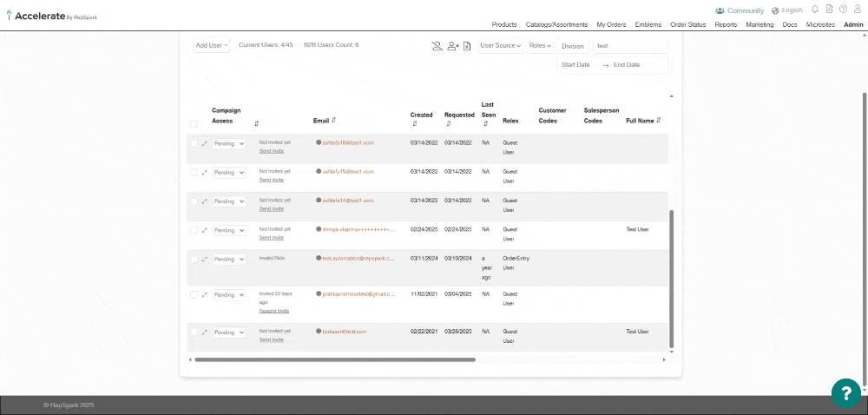
Task: Click the horizontal scrollbar under the table
Action: click(x=335, y=359)
